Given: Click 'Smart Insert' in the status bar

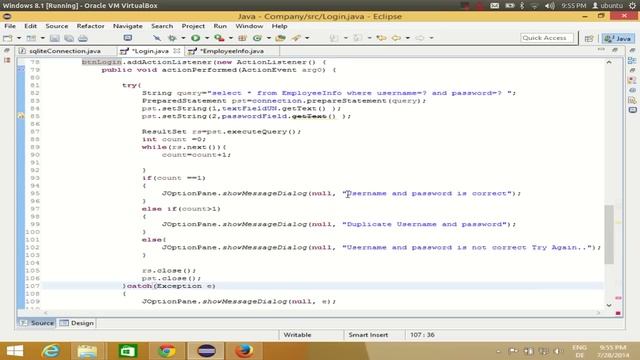Looking at the screenshot, I should pos(368,335).
